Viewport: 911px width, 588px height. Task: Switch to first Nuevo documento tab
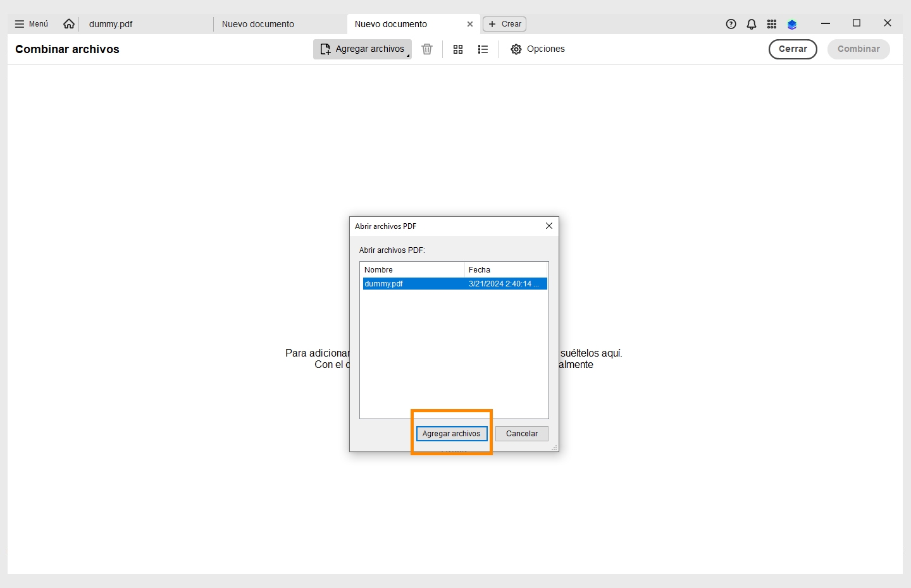point(258,24)
